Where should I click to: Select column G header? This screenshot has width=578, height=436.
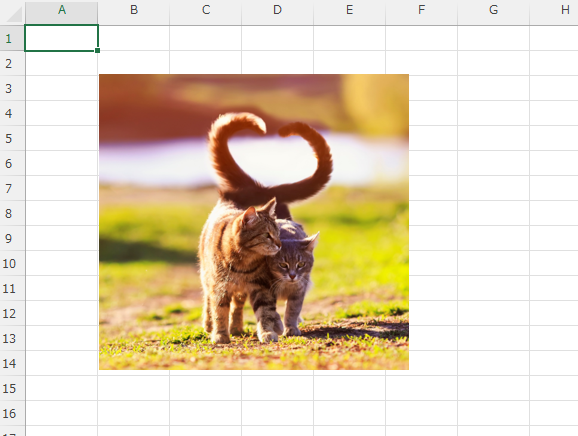coord(493,10)
